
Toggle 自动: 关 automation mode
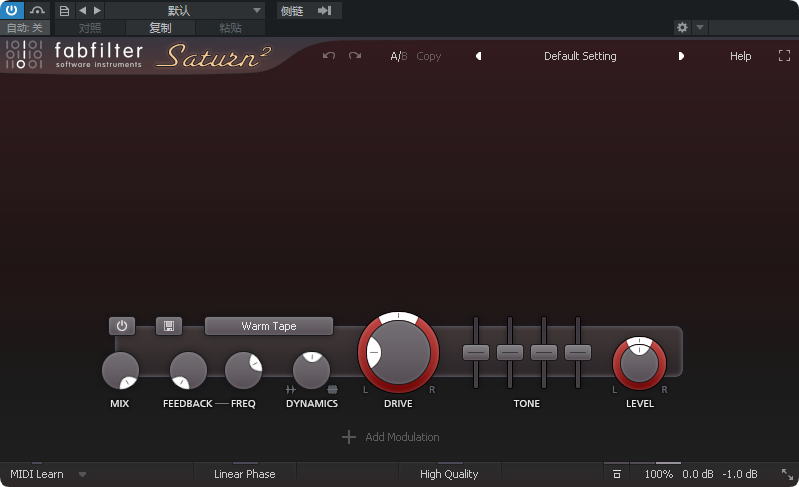tap(24, 28)
